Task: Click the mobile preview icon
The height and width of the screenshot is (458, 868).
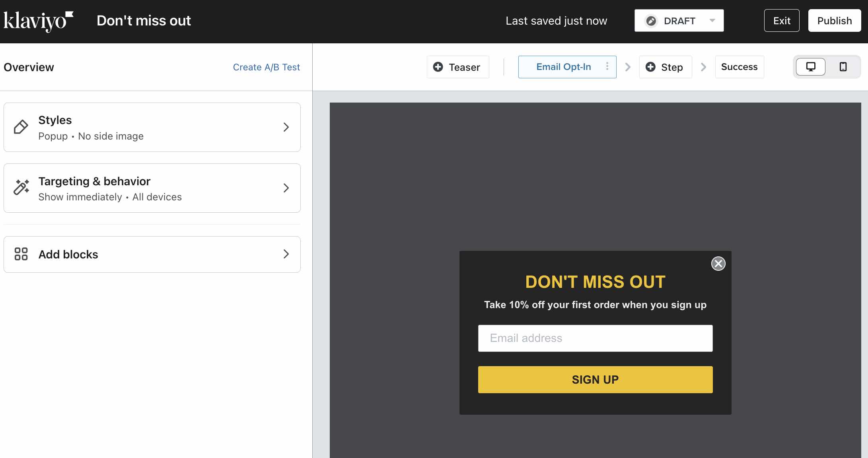Action: click(843, 66)
